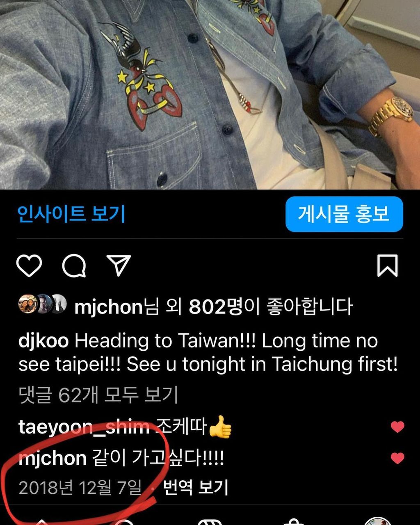The width and height of the screenshot is (420, 525).
Task: Save the post with the bookmark icon
Action: [387, 265]
